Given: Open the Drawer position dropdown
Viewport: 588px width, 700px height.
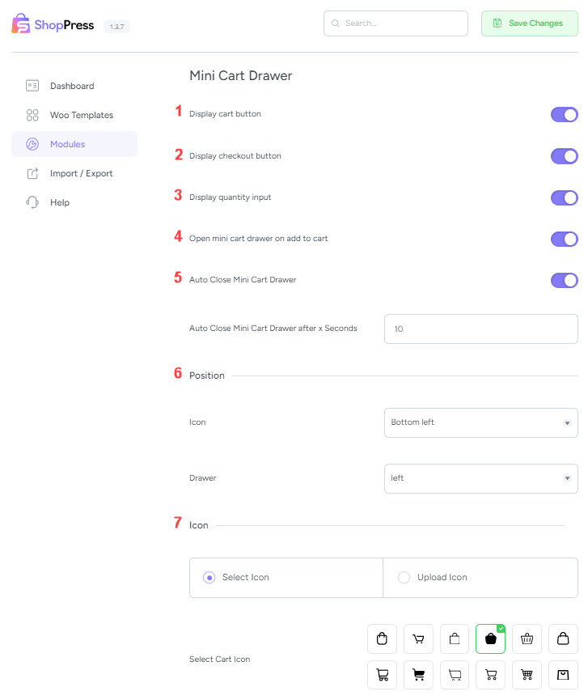Looking at the screenshot, I should (480, 478).
